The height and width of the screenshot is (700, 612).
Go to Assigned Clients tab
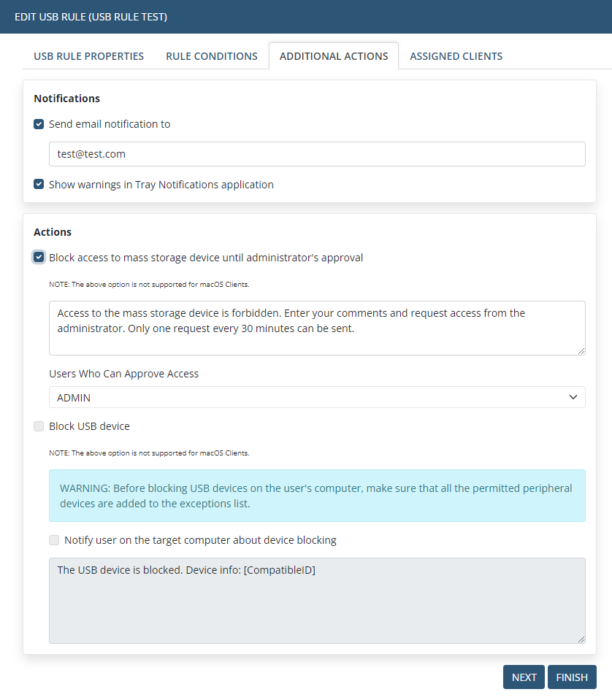click(x=456, y=56)
